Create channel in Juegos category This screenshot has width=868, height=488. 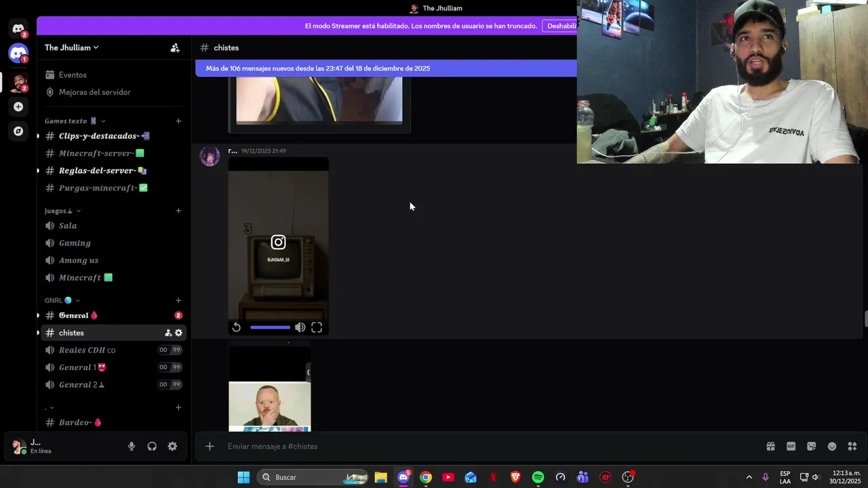coord(178,211)
